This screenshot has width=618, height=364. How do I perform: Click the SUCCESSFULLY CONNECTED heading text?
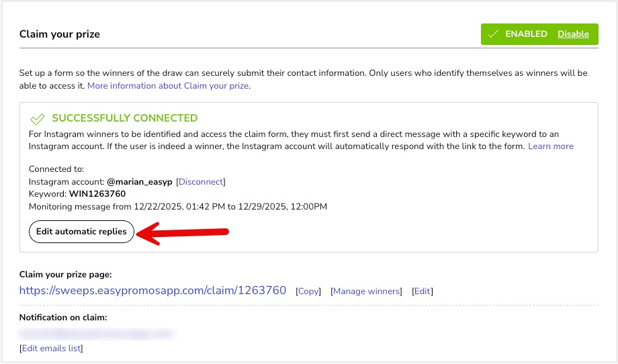125,118
